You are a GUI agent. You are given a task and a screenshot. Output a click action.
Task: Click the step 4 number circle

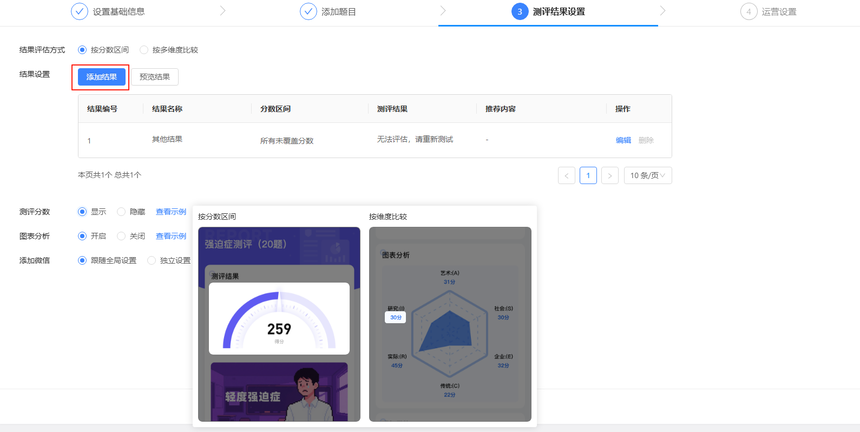pyautogui.click(x=749, y=12)
